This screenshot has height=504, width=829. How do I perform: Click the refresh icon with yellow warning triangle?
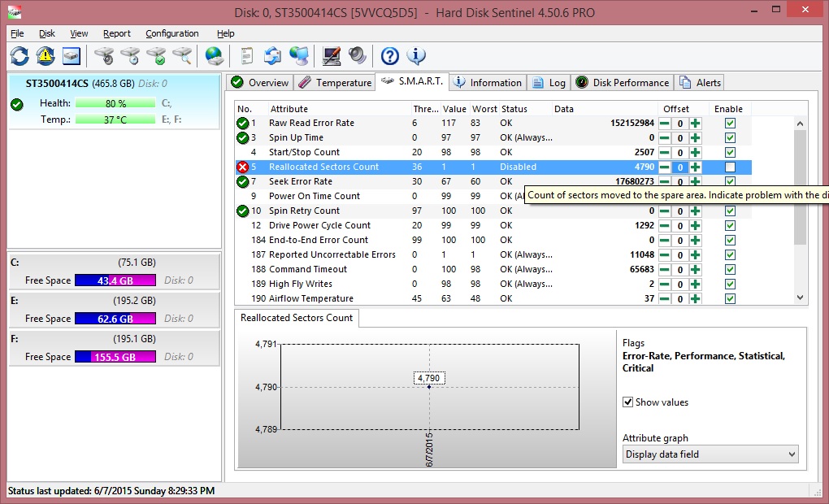[46, 55]
